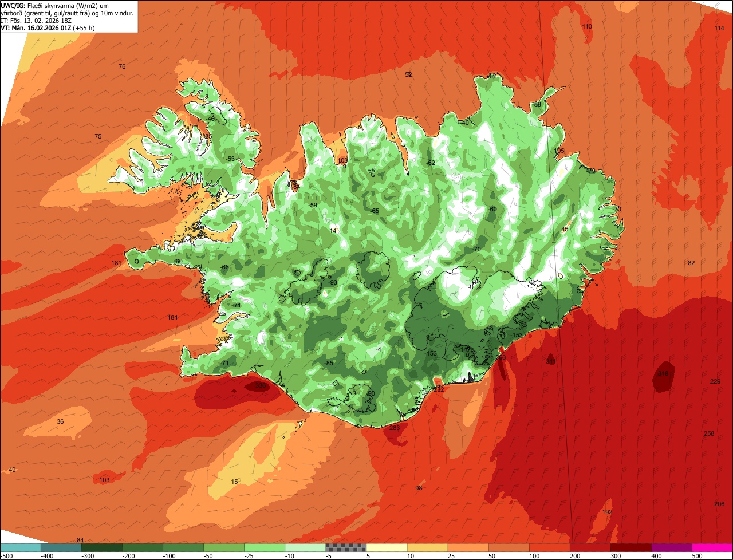Select the legend swatch between -25 and -10
The image size is (733, 560).
pyautogui.click(x=264, y=547)
